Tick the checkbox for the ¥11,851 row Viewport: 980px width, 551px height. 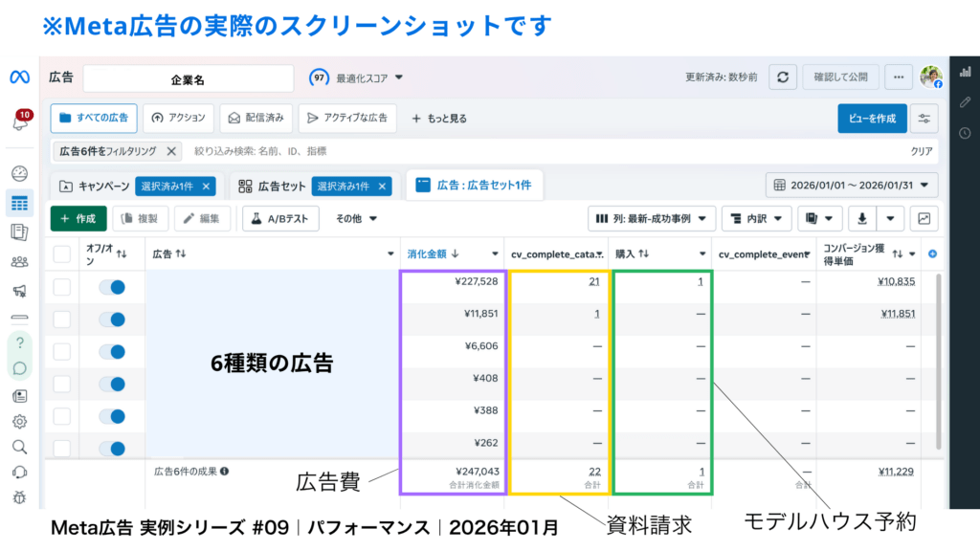point(62,320)
